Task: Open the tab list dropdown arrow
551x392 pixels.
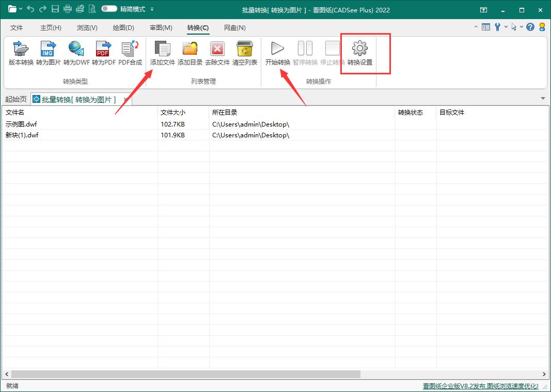Action: [x=543, y=98]
